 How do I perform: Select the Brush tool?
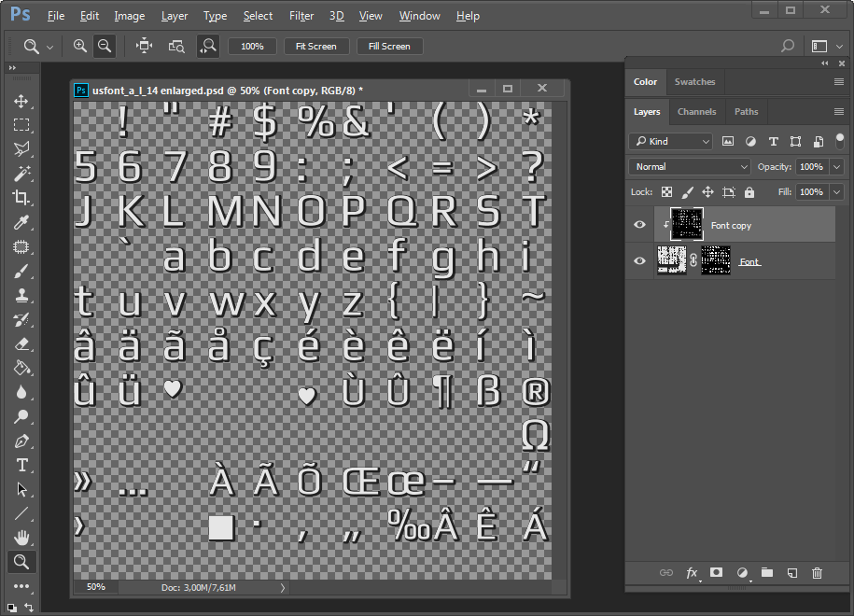pos(21,272)
